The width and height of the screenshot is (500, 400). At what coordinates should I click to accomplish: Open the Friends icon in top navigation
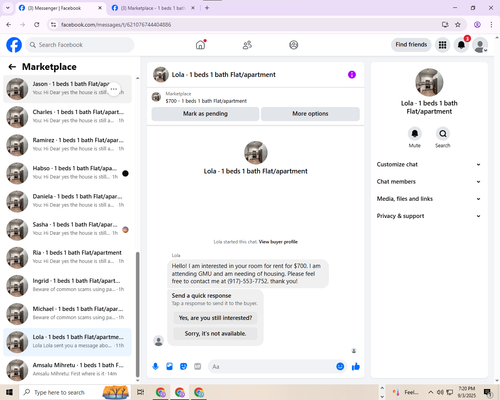tap(247, 45)
